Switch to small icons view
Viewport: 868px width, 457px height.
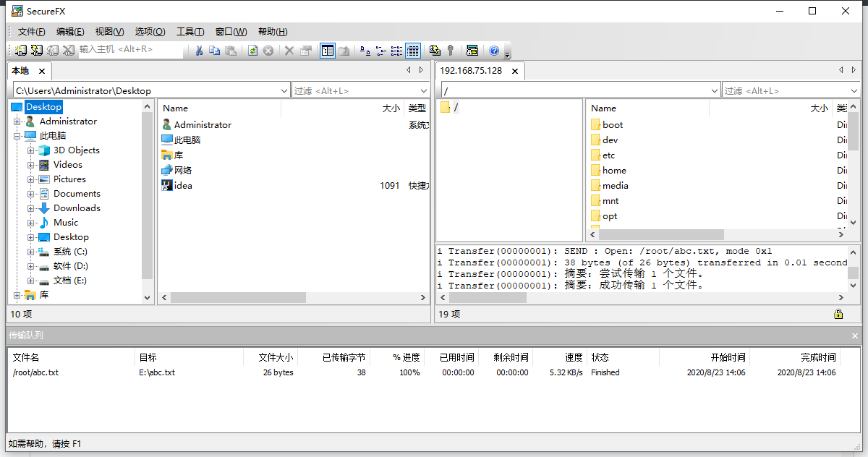click(381, 51)
